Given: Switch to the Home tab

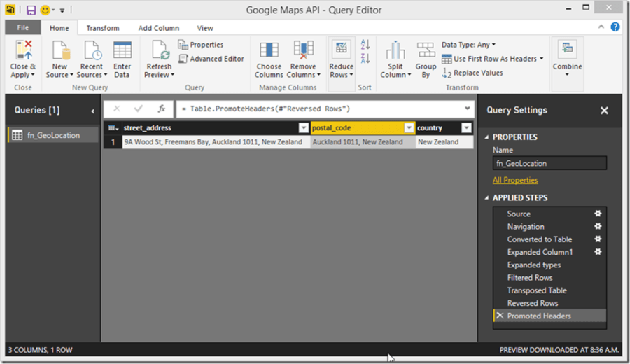Looking at the screenshot, I should 59,28.
